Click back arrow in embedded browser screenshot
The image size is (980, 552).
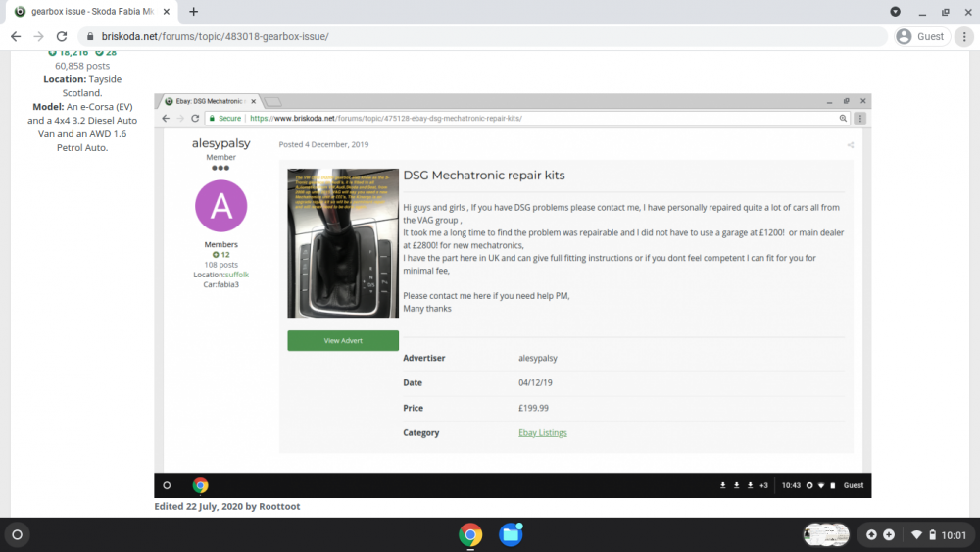click(x=166, y=119)
